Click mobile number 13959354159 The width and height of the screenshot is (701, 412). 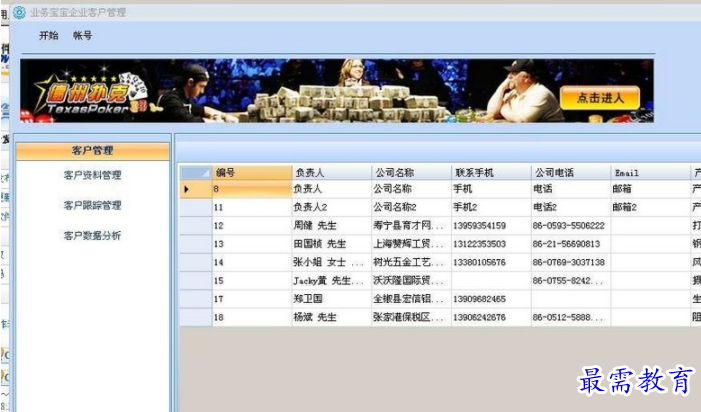point(491,226)
